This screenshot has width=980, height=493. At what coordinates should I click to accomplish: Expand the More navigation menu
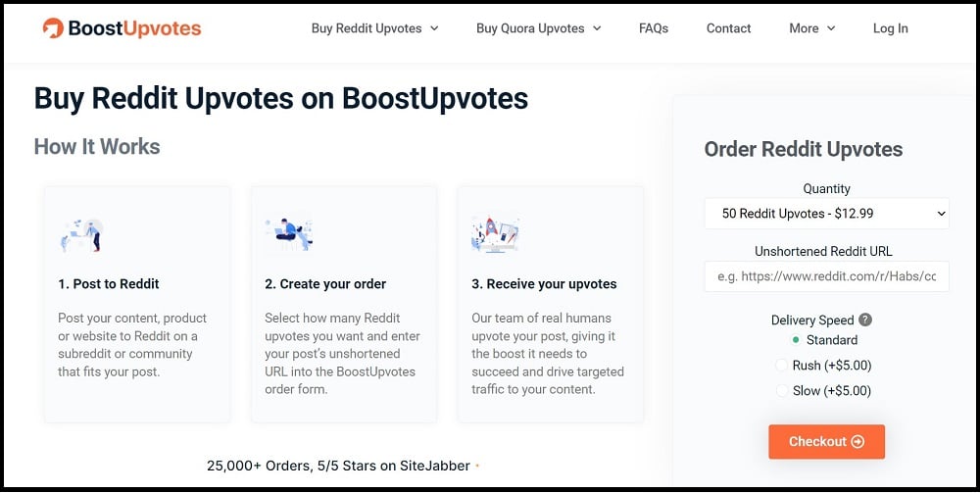click(811, 28)
